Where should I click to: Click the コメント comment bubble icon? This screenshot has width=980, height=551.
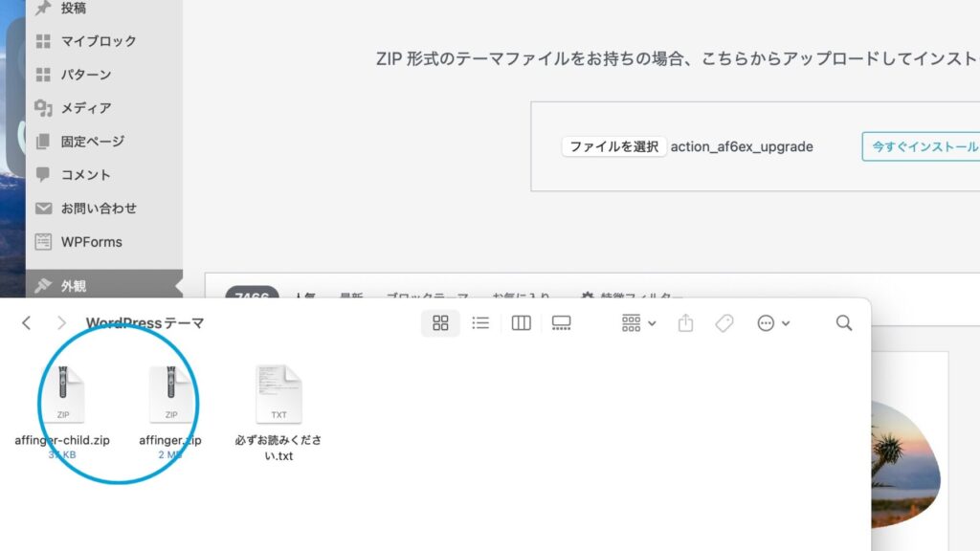click(42, 175)
